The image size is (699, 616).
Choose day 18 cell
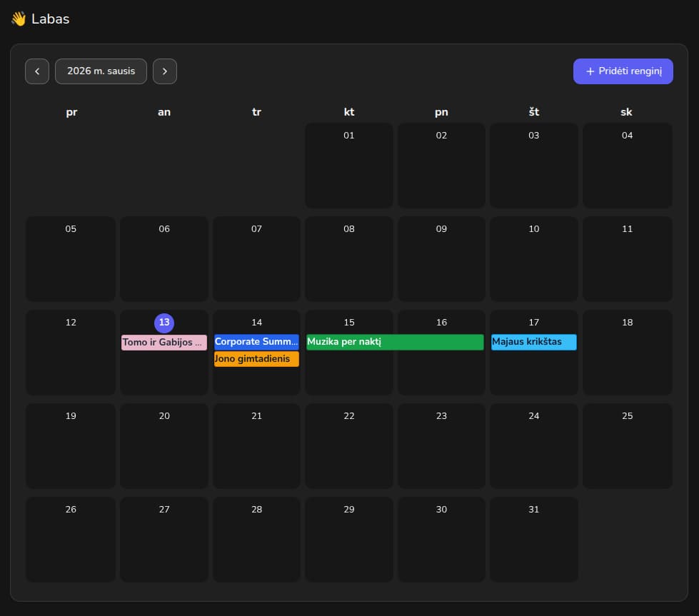pyautogui.click(x=627, y=353)
